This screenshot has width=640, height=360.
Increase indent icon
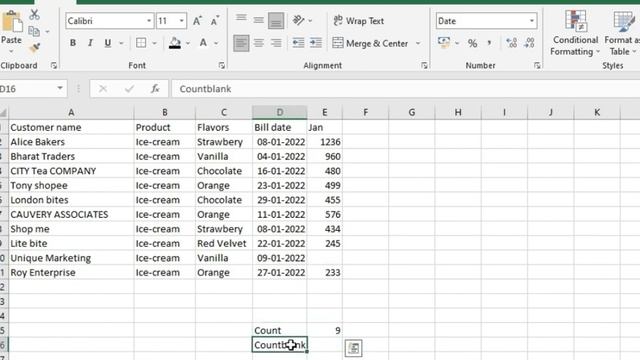click(316, 43)
